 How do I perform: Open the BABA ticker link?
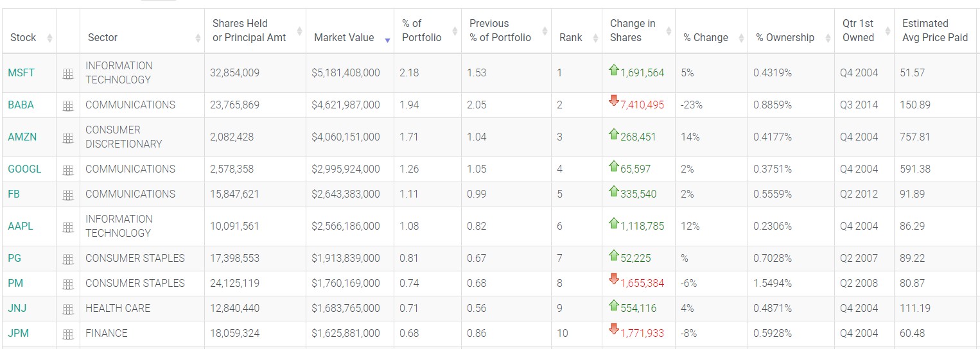point(21,105)
